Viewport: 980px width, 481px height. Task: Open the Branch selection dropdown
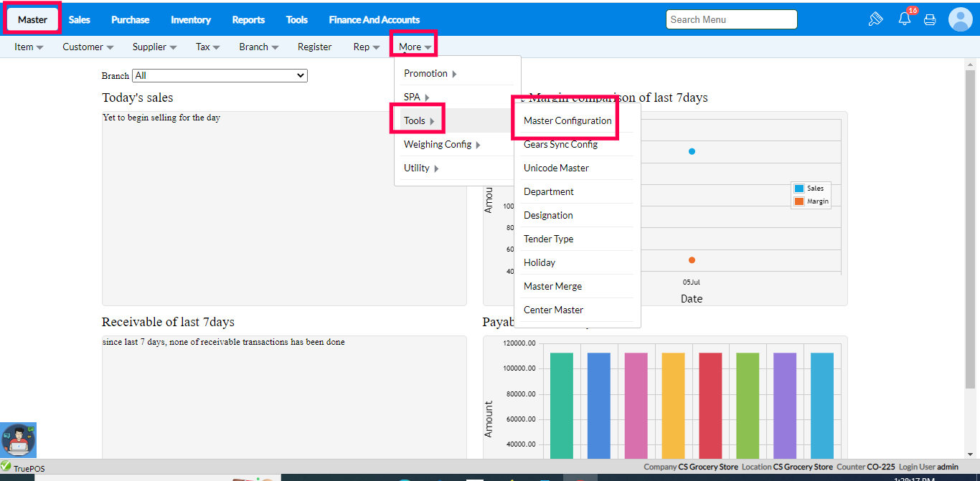[x=220, y=75]
